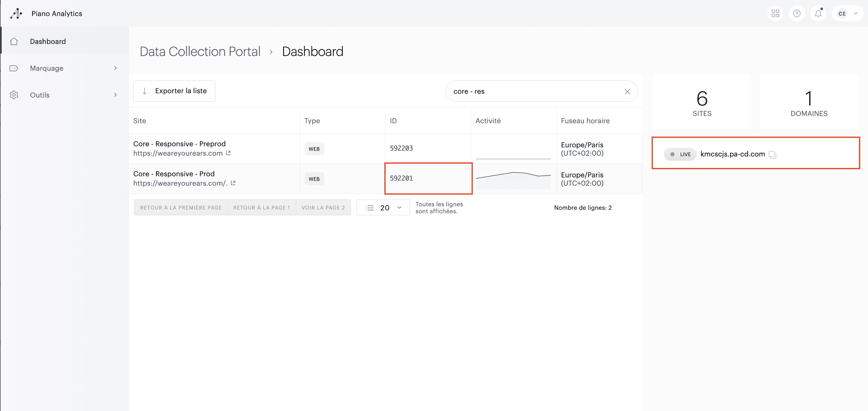
Task: Click the Piano Analytics logo
Action: coord(16,14)
